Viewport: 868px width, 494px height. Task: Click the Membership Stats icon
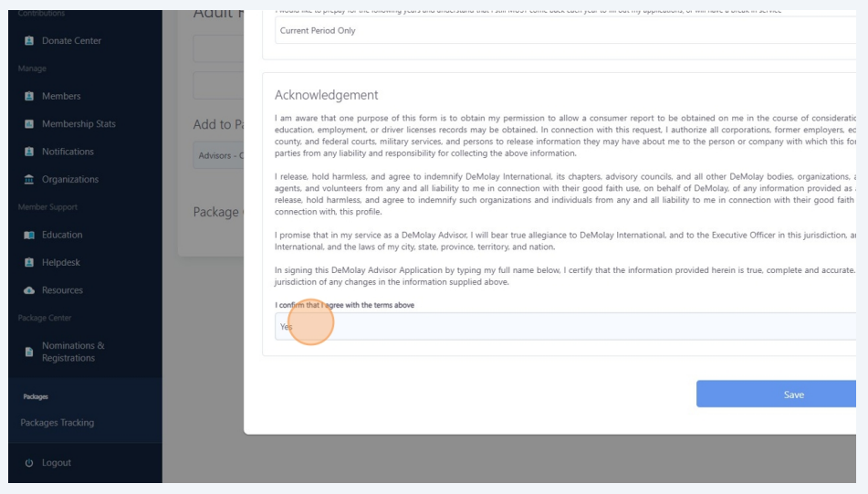29,123
